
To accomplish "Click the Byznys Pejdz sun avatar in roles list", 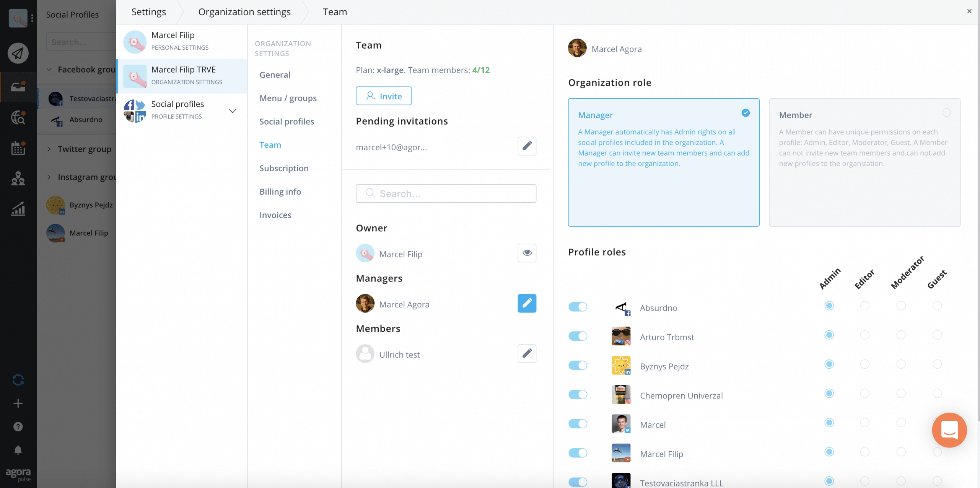I will 621,366.
